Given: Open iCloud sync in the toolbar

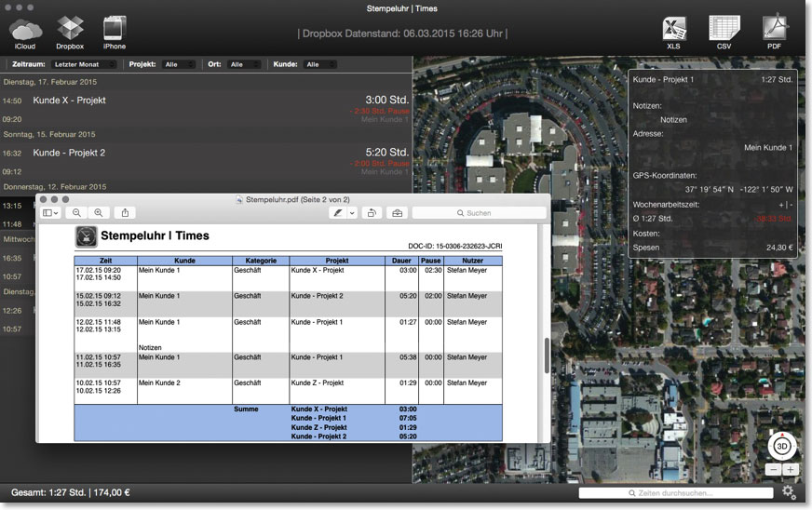Looking at the screenshot, I should tap(25, 33).
